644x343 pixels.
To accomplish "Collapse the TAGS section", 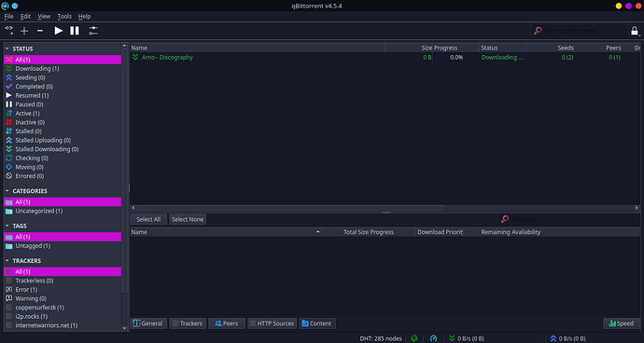I will (7, 226).
